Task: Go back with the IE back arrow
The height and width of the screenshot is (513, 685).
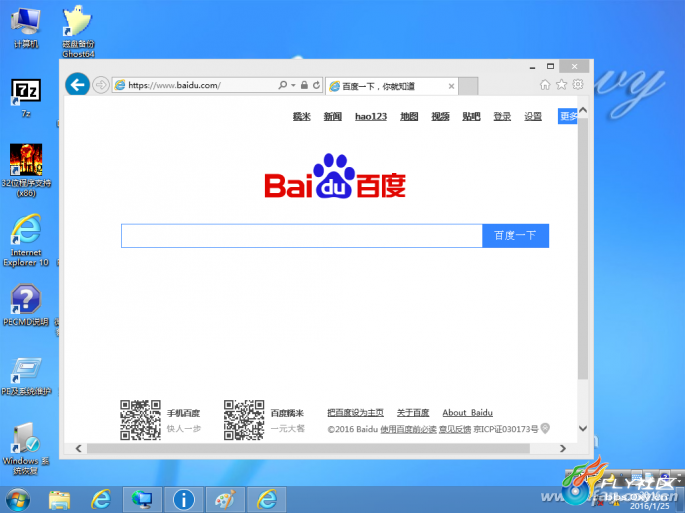Action: [78, 84]
